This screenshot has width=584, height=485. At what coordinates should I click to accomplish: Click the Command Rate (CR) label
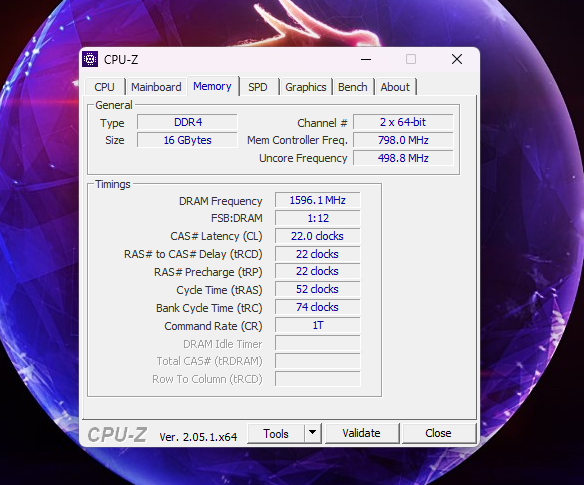pyautogui.click(x=213, y=326)
